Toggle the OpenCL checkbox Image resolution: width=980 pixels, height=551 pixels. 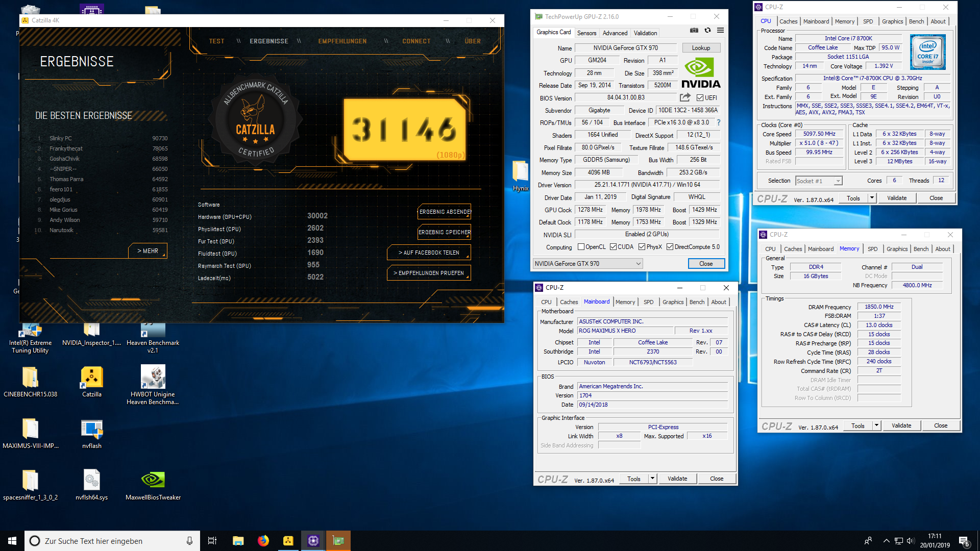pyautogui.click(x=581, y=247)
